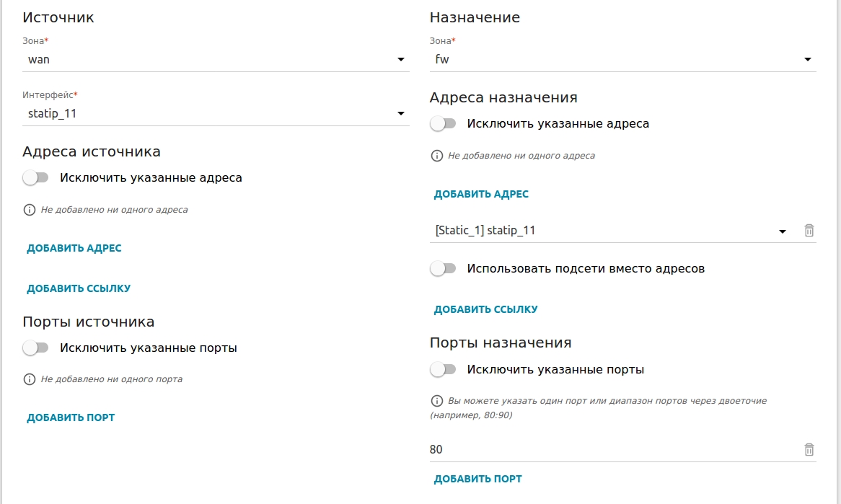Click info icon beside destination address notice
Screen dimensions: 841x504
click(436, 156)
